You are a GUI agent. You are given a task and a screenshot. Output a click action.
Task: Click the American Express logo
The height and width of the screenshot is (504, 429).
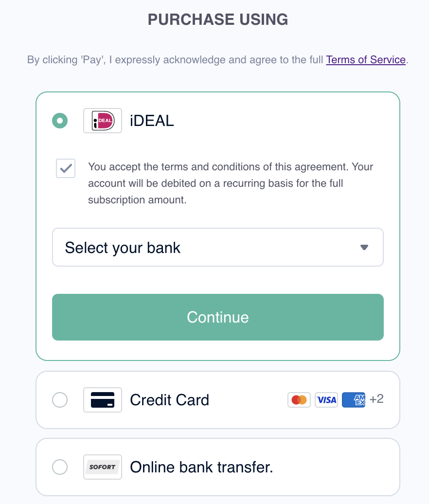(x=354, y=400)
